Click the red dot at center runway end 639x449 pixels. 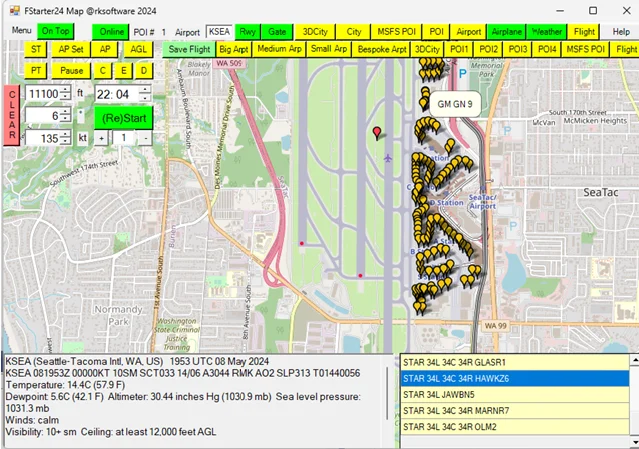[x=360, y=276]
